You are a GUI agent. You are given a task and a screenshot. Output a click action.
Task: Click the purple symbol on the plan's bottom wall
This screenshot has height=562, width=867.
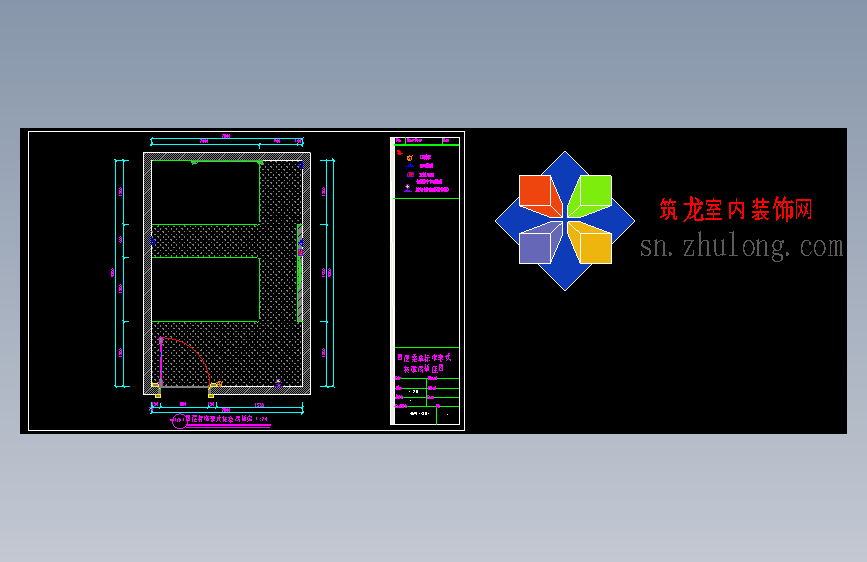(x=278, y=383)
